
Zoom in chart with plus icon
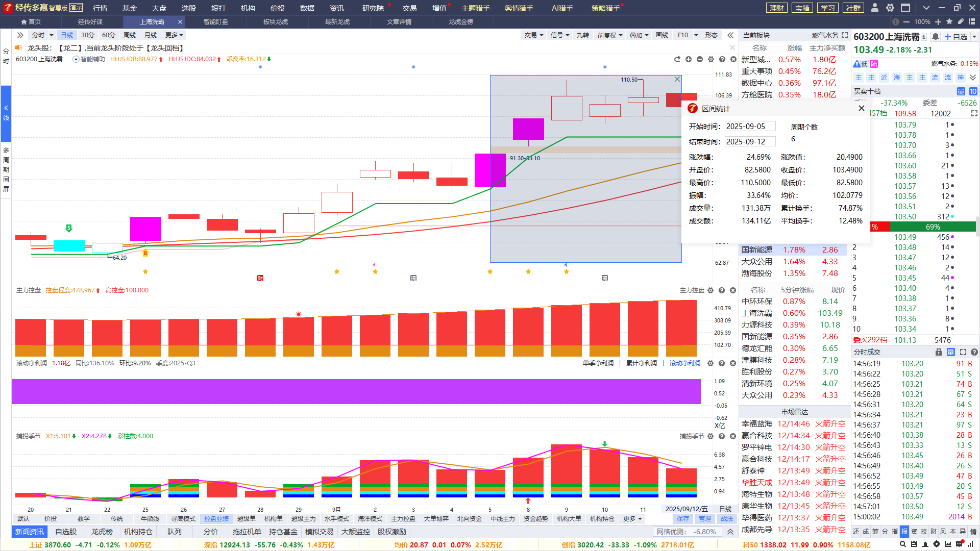[x=689, y=60]
